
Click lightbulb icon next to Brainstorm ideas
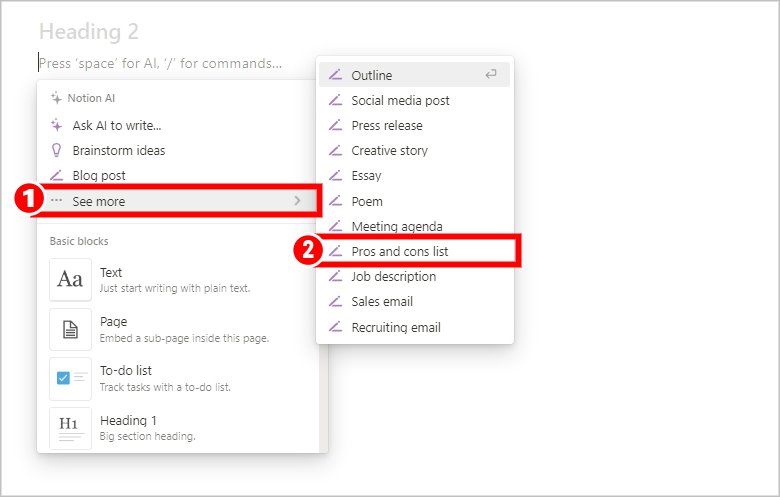click(x=57, y=150)
